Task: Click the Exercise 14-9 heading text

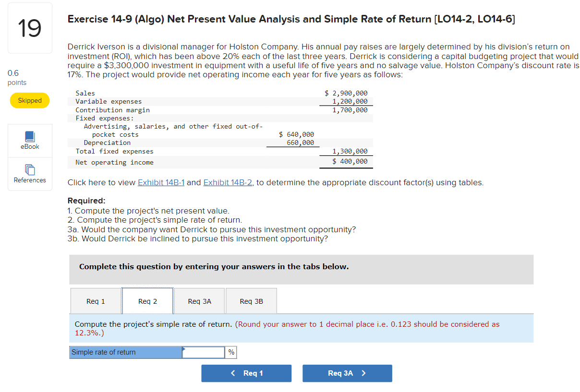Action: (x=291, y=19)
